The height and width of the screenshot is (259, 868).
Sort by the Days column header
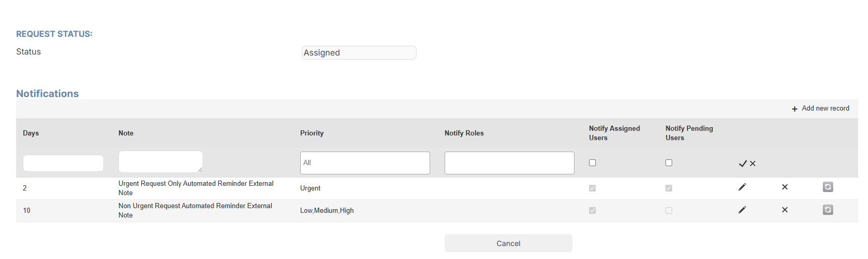[x=31, y=133]
